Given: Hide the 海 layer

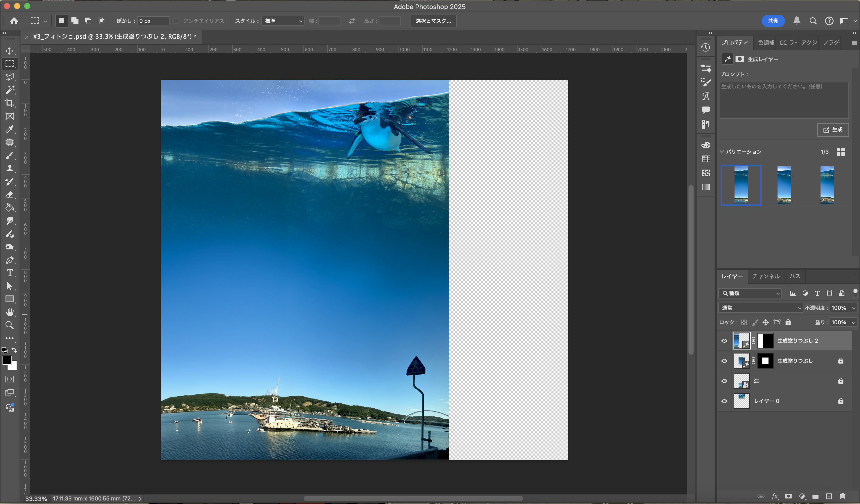Looking at the screenshot, I should tap(724, 381).
